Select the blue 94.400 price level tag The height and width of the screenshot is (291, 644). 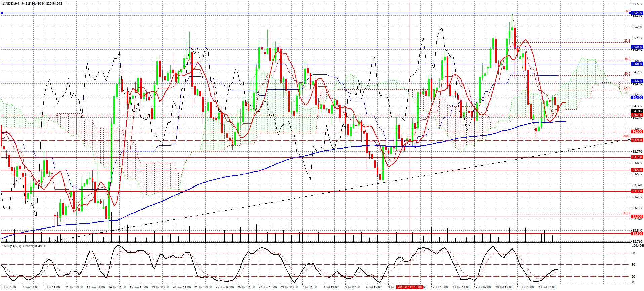click(x=637, y=97)
